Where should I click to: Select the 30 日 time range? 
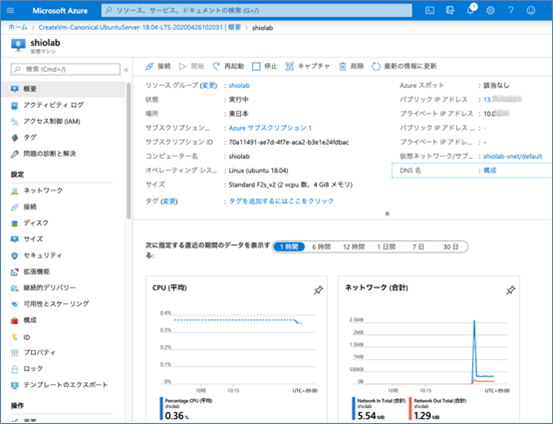pyautogui.click(x=451, y=247)
